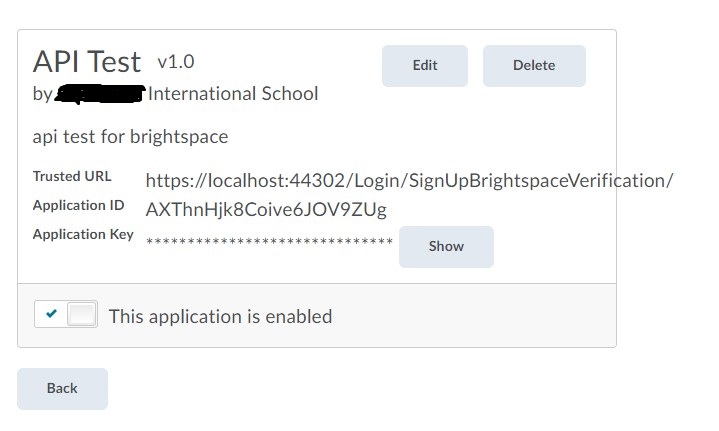Click the teal checkmark in the enabled switch
Viewport: 719px width, 431px height.
[x=51, y=314]
